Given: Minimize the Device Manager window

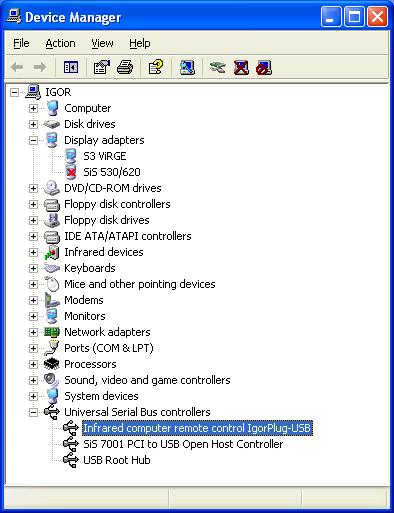Looking at the screenshot, I should tap(331, 17).
